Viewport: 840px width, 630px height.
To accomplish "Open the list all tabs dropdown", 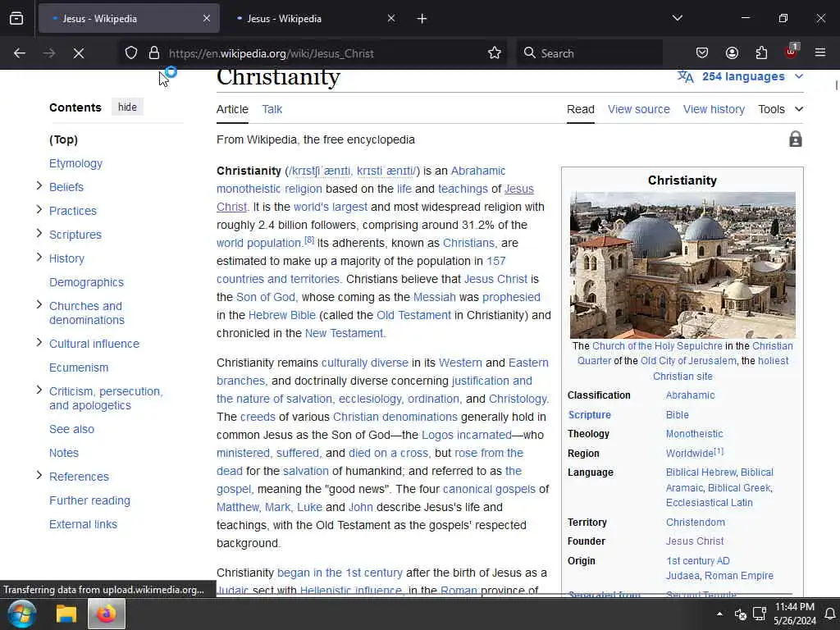I will [677, 19].
